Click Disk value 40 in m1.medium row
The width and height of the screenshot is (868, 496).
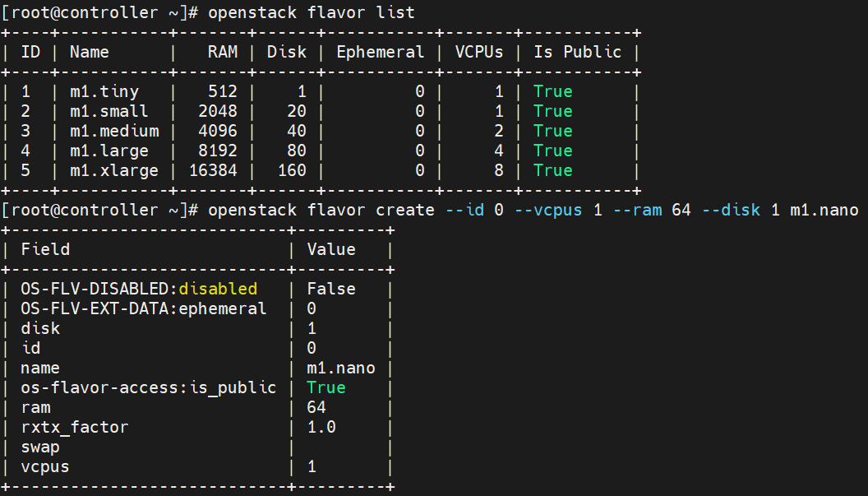(297, 131)
